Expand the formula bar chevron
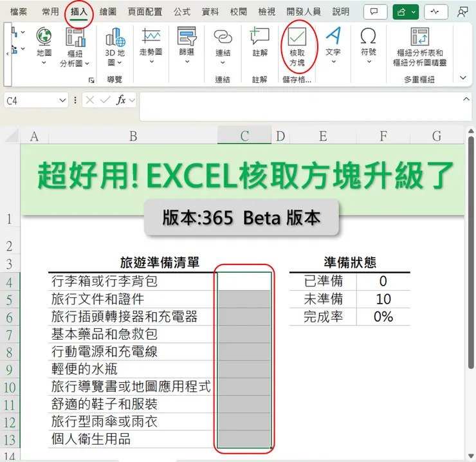 coord(466,99)
